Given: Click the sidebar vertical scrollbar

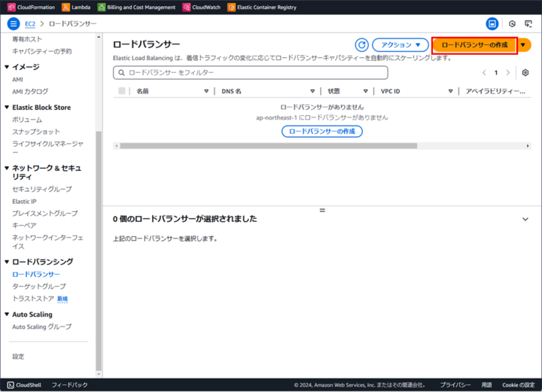Looking at the screenshot, I should point(99,251).
